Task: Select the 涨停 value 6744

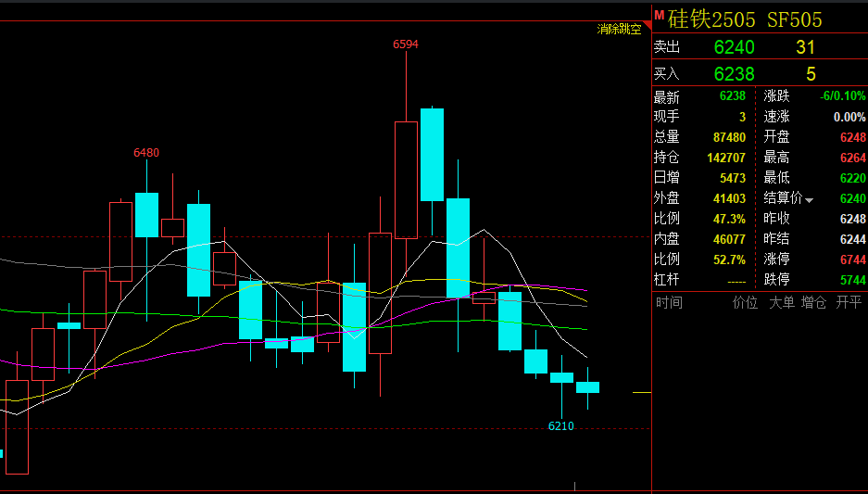Action: 853,260
